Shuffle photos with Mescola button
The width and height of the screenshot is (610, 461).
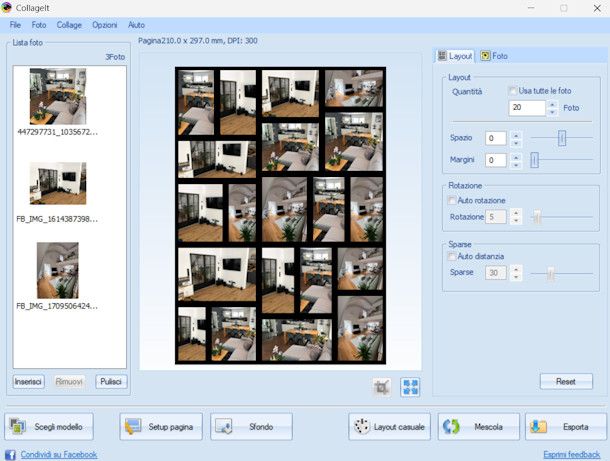pos(479,427)
